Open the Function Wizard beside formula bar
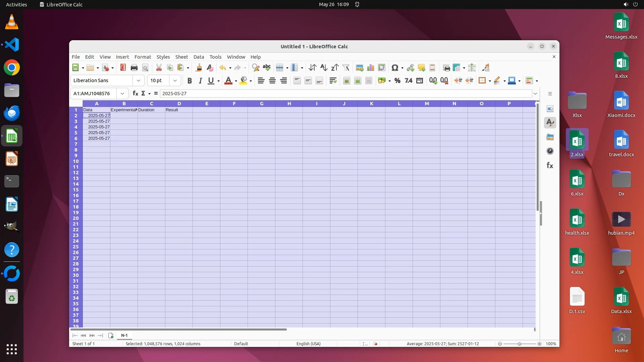Image resolution: width=644 pixels, height=362 pixels. point(135,94)
